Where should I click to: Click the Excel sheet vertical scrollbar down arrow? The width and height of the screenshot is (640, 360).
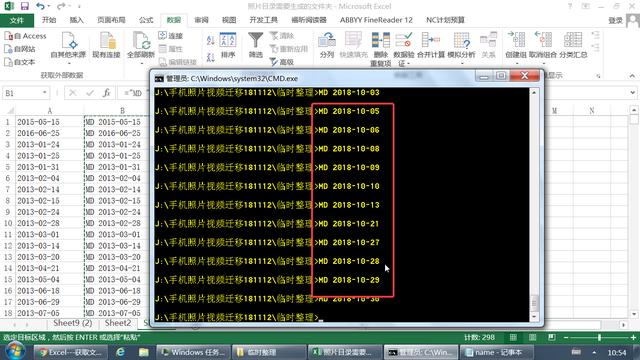634,313
